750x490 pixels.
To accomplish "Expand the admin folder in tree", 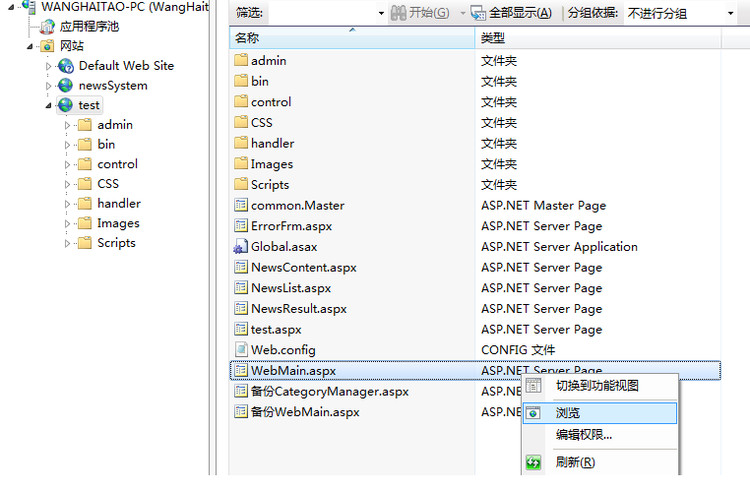I will (x=67, y=125).
